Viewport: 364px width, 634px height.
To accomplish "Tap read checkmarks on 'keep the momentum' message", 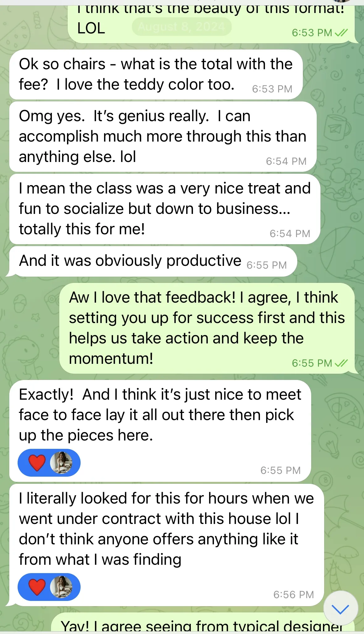I will (341, 363).
